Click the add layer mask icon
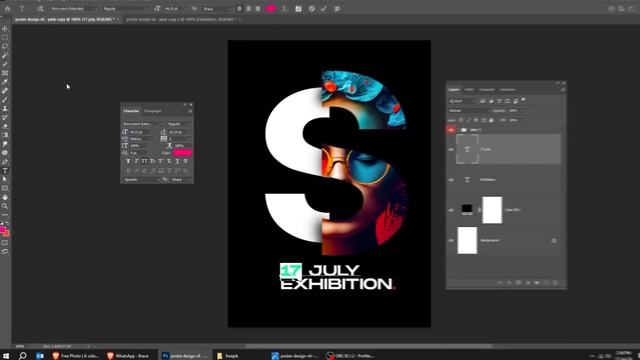Image resolution: width=640 pixels, height=360 pixels. point(518,282)
